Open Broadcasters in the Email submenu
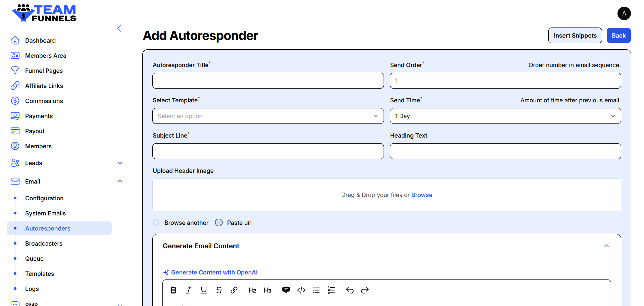Viewport: 644px width, 306px height. point(44,244)
